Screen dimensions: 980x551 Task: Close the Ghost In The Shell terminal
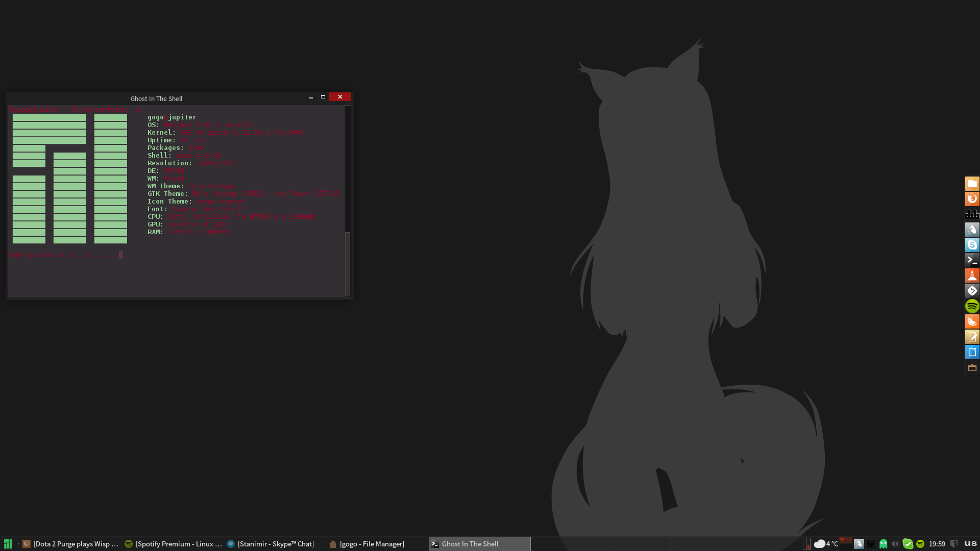340,97
